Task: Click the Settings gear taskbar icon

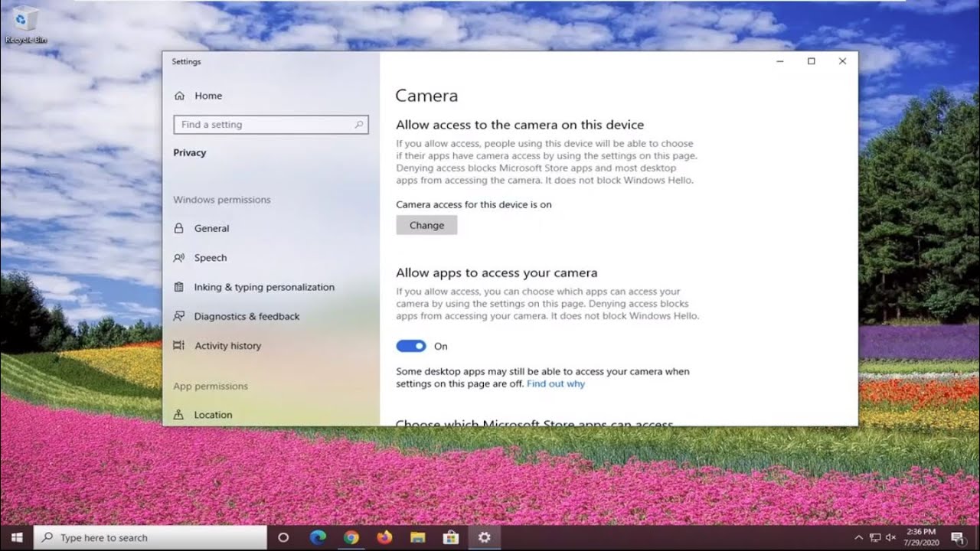Action: click(x=484, y=537)
